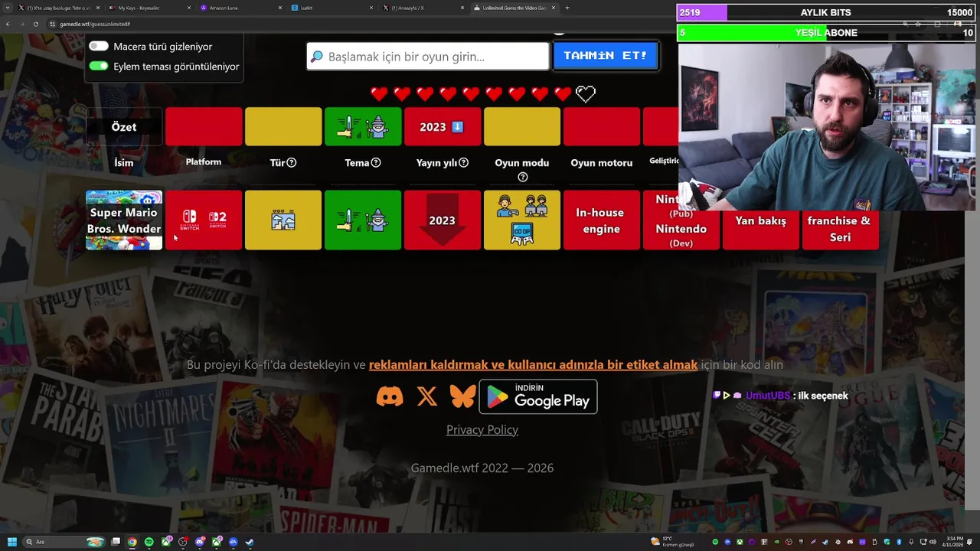Click the green theme icons in guess row
This screenshot has height=551, width=980.
(363, 220)
